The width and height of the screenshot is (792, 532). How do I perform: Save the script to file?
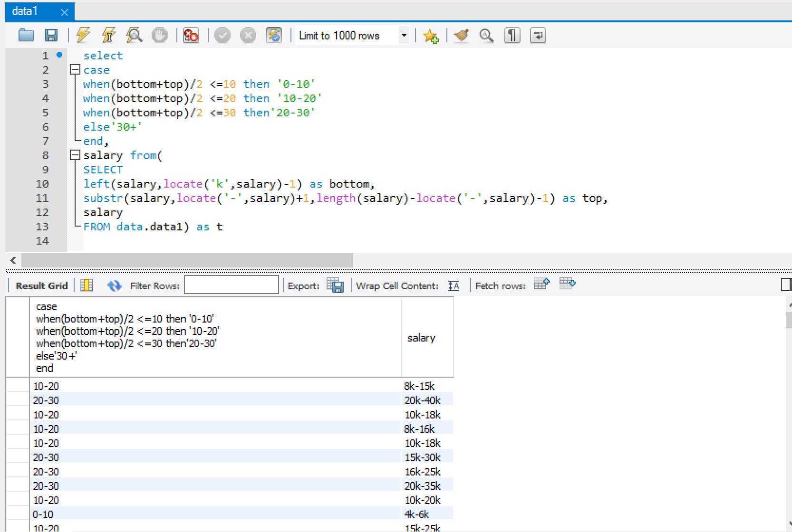[x=51, y=35]
